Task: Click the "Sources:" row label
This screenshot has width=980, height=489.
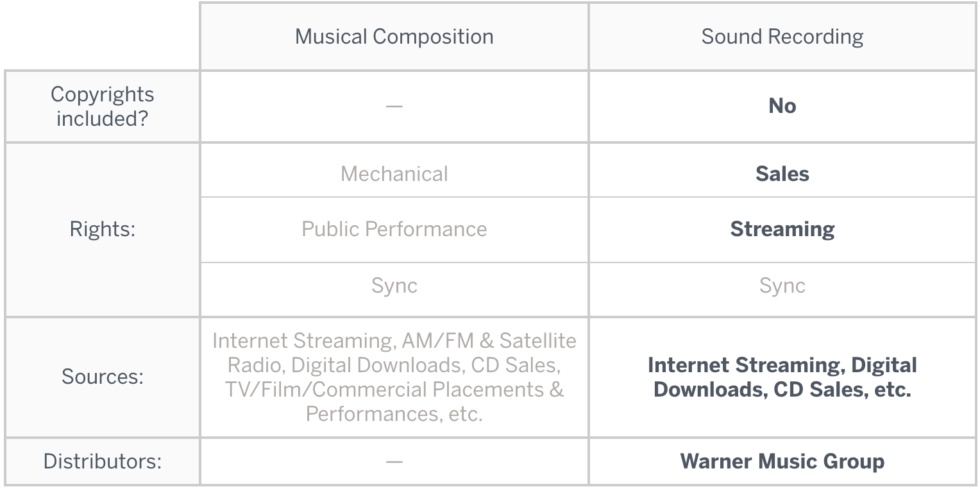Action: tap(103, 377)
